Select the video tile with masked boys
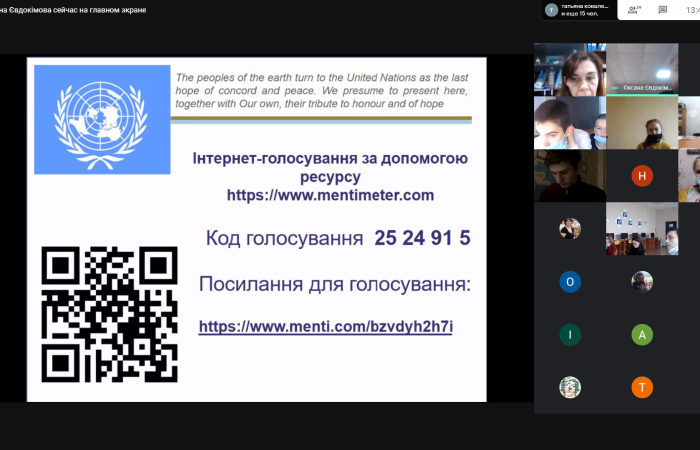The width and height of the screenshot is (700, 450). [570, 123]
